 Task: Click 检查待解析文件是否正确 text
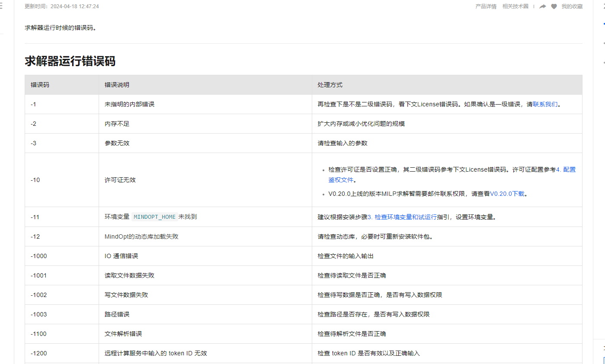(352, 334)
